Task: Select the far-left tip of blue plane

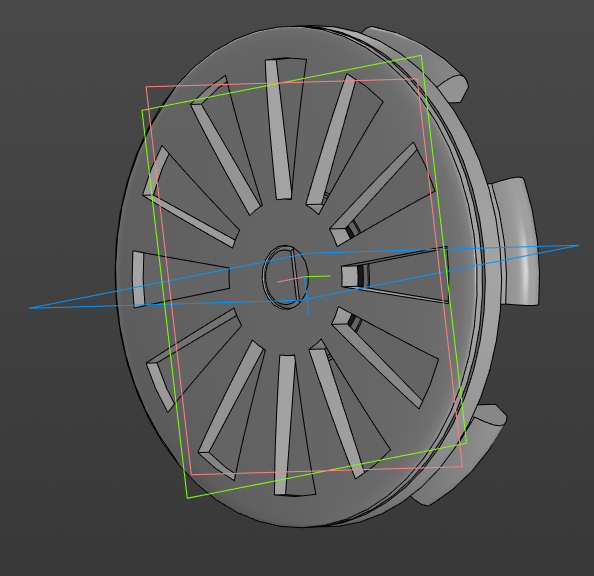Action: (31, 308)
